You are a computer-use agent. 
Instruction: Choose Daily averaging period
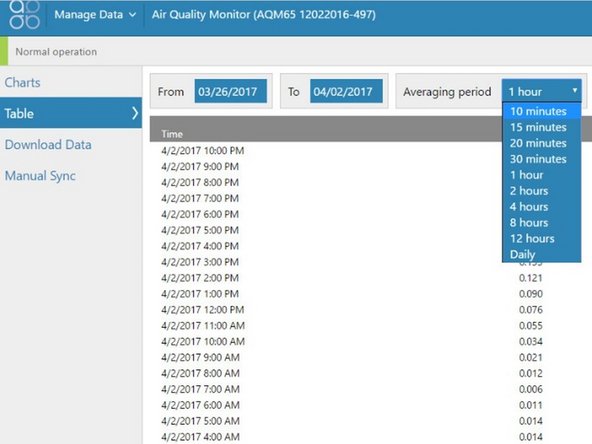(541, 254)
